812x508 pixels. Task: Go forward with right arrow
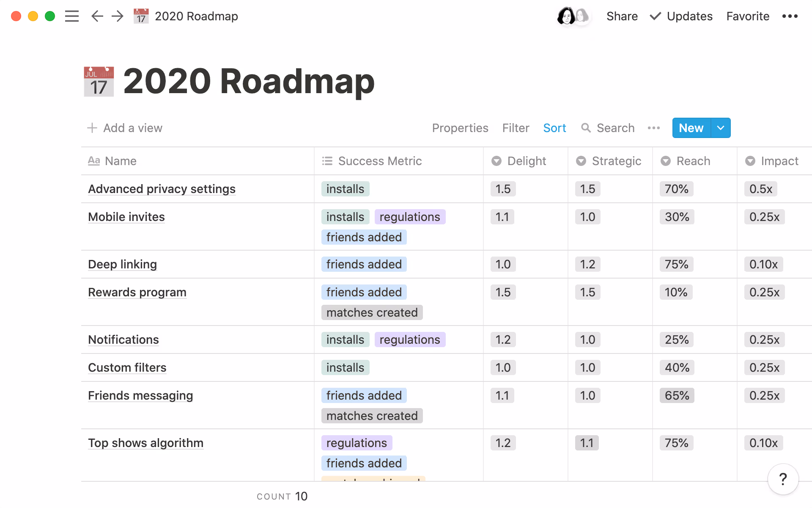point(118,16)
